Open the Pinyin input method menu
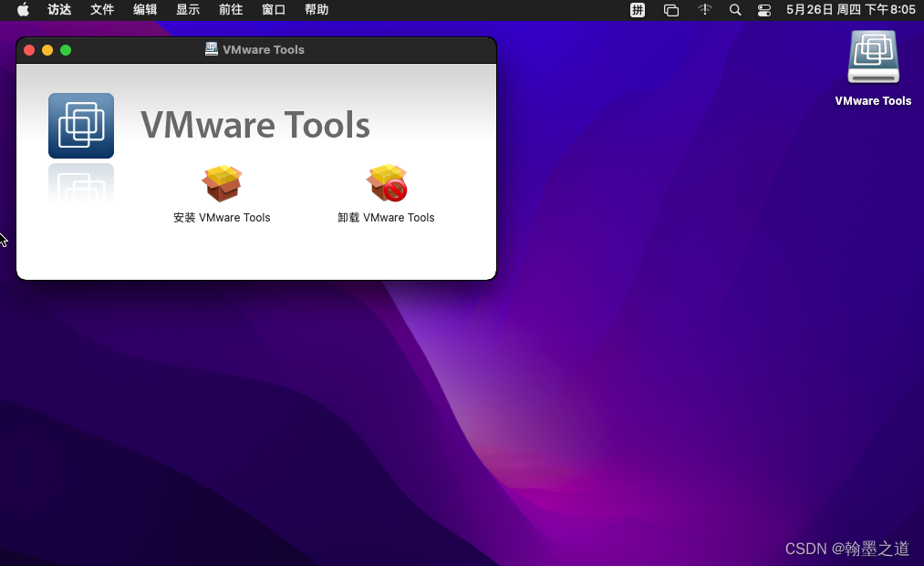 (x=638, y=10)
